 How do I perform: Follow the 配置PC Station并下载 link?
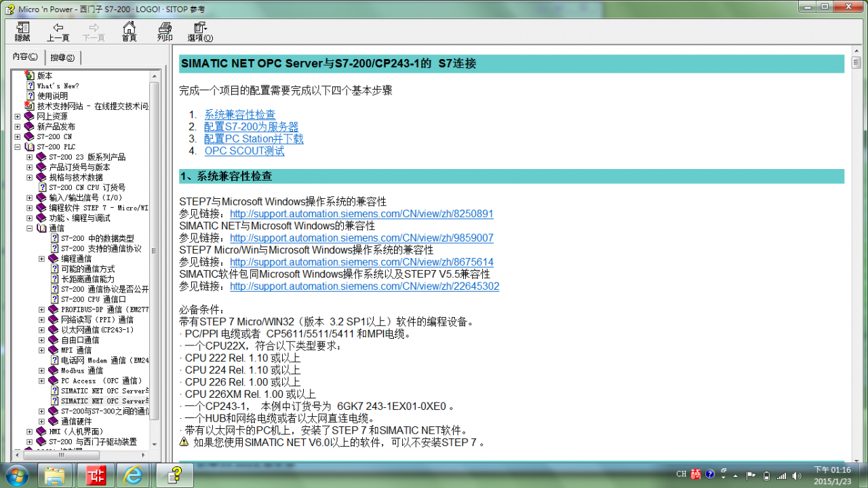254,138
